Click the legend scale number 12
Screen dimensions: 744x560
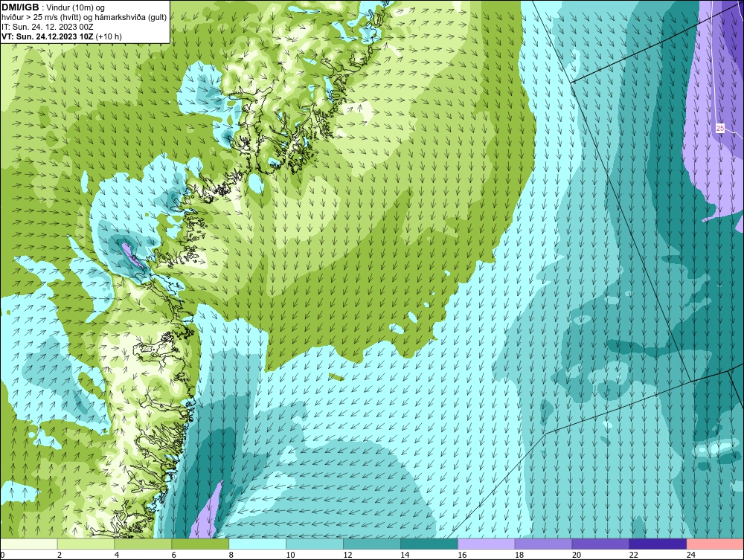347,555
